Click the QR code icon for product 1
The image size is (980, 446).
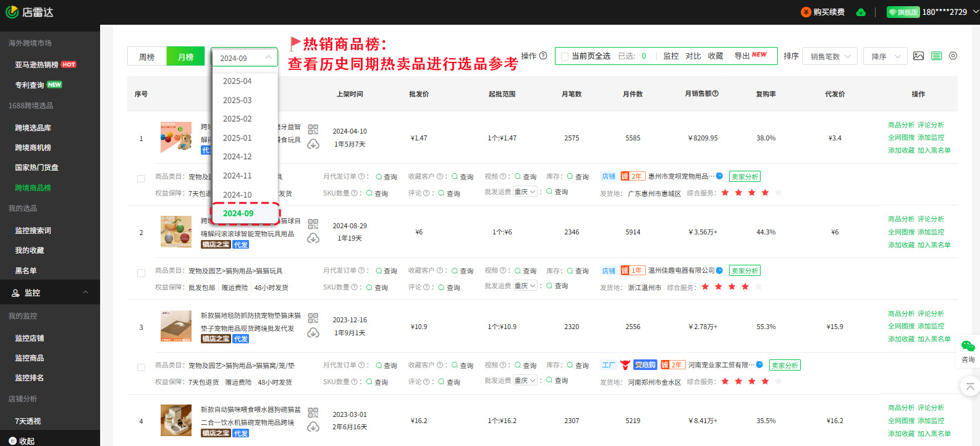pos(313,129)
